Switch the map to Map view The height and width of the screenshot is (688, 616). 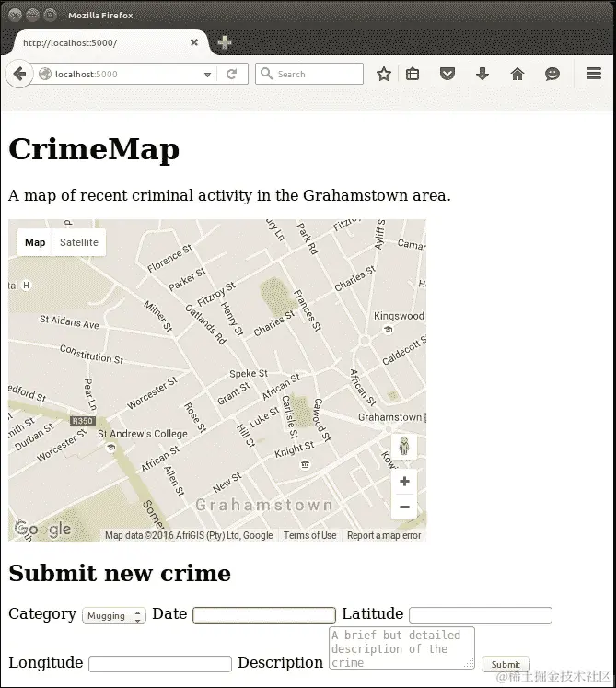[x=35, y=242]
